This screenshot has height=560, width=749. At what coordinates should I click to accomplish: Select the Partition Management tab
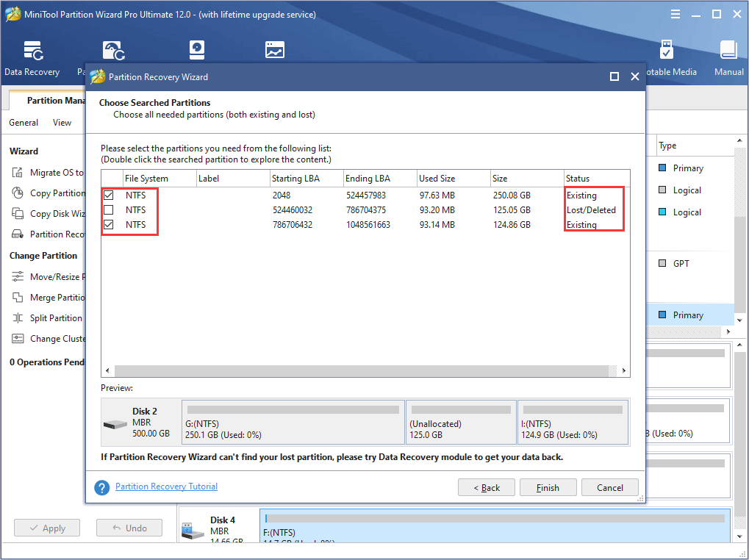tap(48, 100)
